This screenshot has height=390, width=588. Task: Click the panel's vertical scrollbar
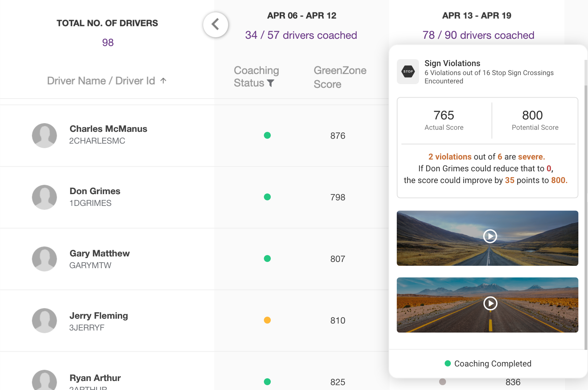click(586, 208)
